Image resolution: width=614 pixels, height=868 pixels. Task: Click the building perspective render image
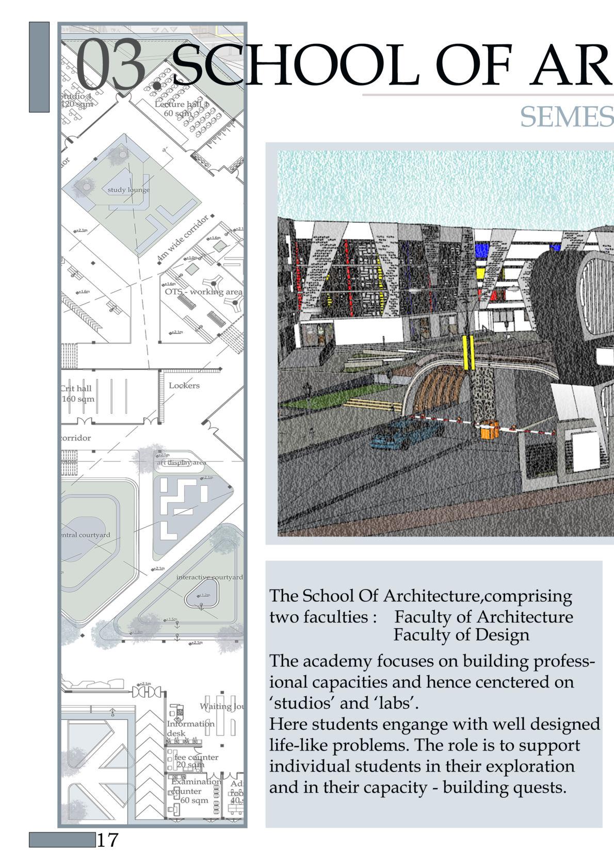point(446,343)
